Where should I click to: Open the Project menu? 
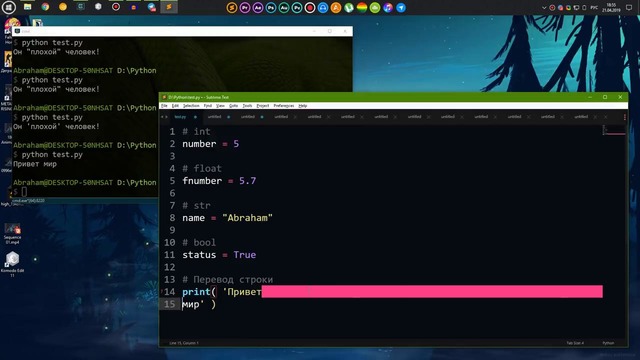tap(263, 106)
